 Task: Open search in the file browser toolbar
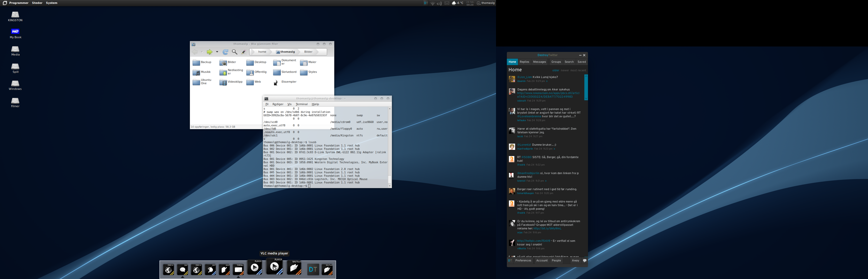235,52
